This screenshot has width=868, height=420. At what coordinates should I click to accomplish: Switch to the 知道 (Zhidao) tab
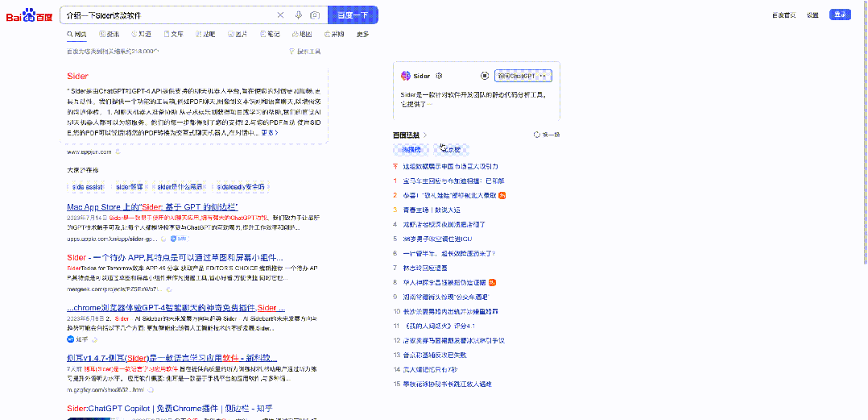coord(141,34)
